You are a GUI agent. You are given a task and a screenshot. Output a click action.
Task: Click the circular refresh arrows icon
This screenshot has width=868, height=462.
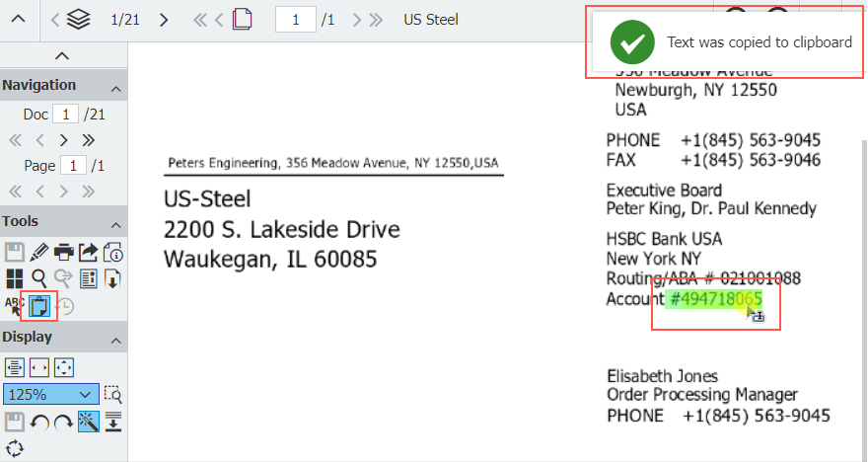(15, 448)
